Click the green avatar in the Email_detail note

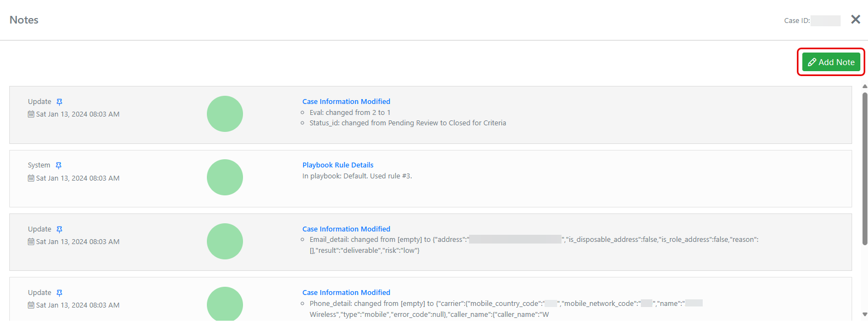coord(224,241)
